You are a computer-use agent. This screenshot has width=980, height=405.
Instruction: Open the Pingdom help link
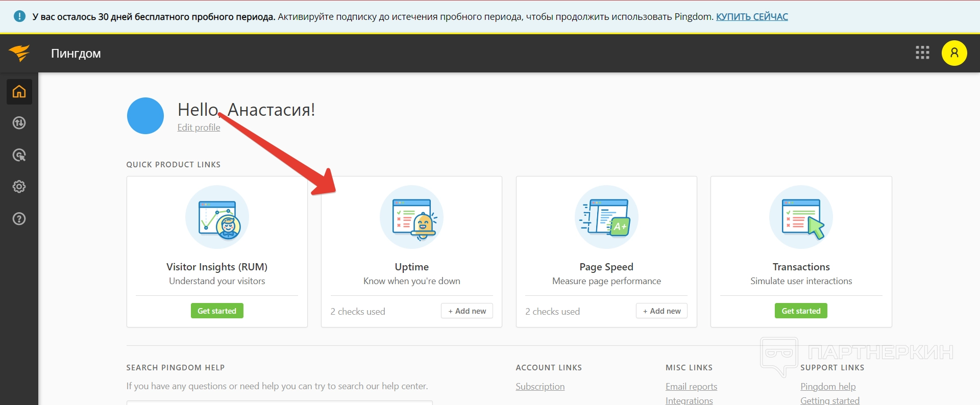(x=828, y=387)
